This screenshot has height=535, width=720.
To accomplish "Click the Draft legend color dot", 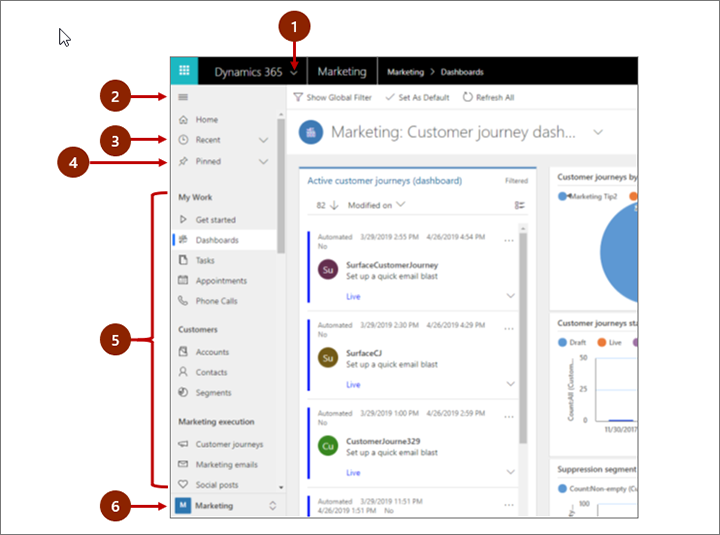I will tap(562, 343).
